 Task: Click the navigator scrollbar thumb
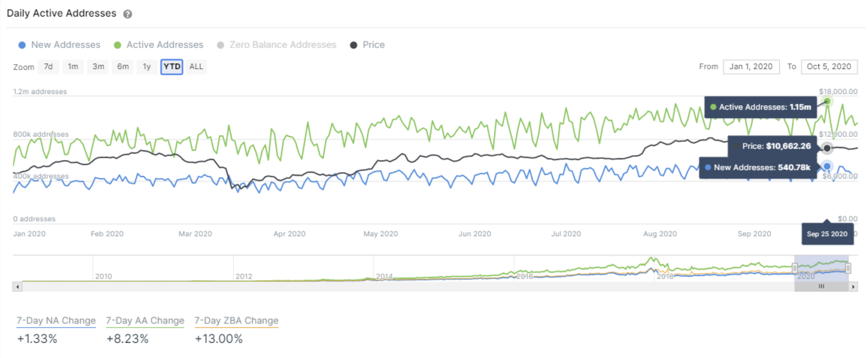[x=821, y=287]
